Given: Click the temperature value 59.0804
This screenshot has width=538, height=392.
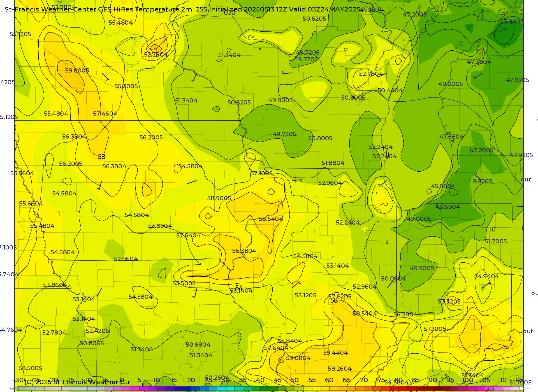Looking at the screenshot, I should click(x=298, y=358).
